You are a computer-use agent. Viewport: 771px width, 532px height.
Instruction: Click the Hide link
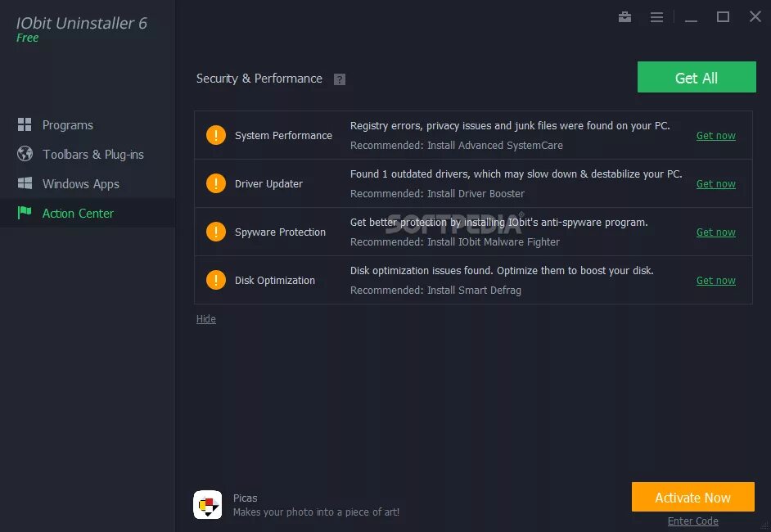coord(206,318)
